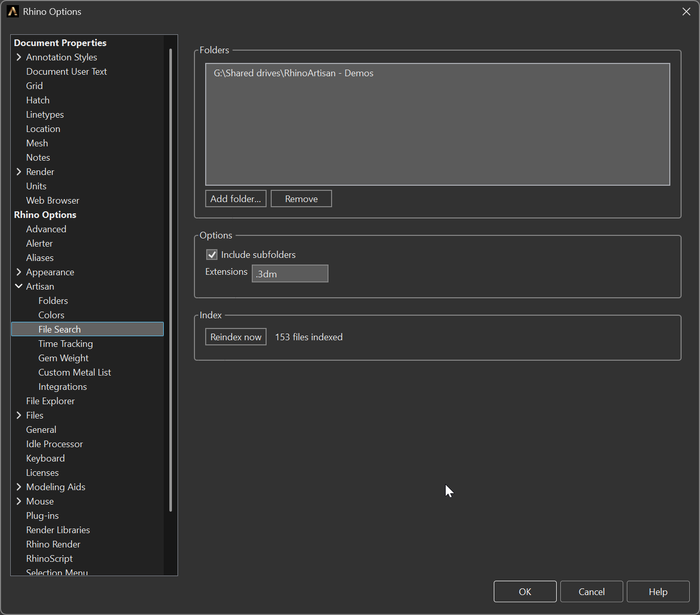Select the Appearance tree label

[50, 272]
